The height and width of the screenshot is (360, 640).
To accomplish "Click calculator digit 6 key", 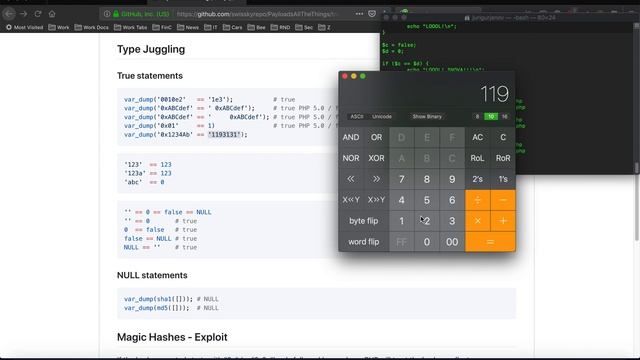I will [452, 200].
